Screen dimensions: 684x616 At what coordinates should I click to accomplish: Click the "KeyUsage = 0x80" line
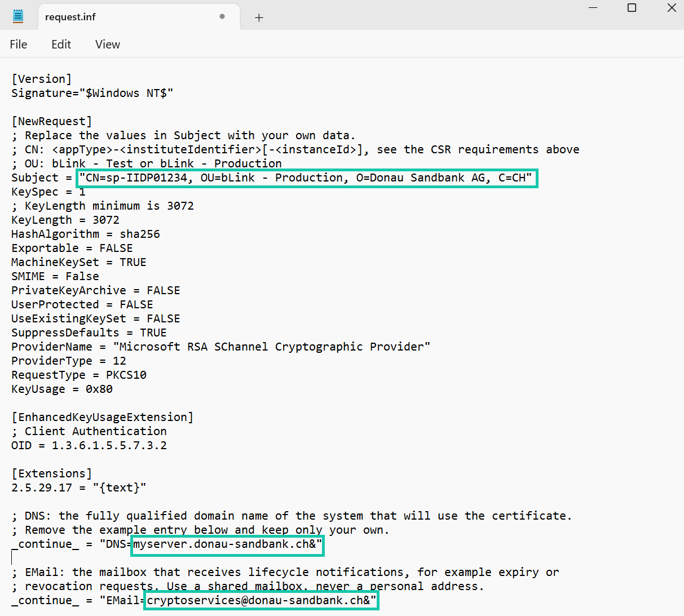pos(62,389)
